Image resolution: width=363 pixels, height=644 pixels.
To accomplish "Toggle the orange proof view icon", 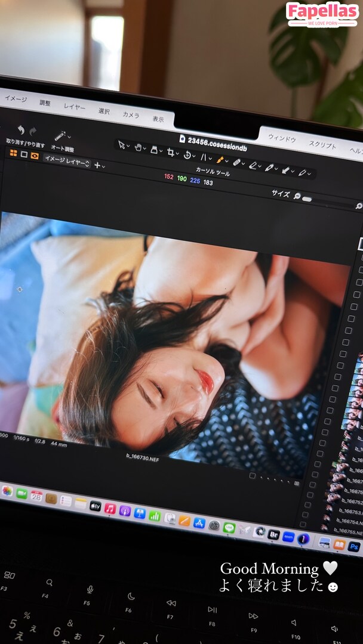I will tap(35, 156).
